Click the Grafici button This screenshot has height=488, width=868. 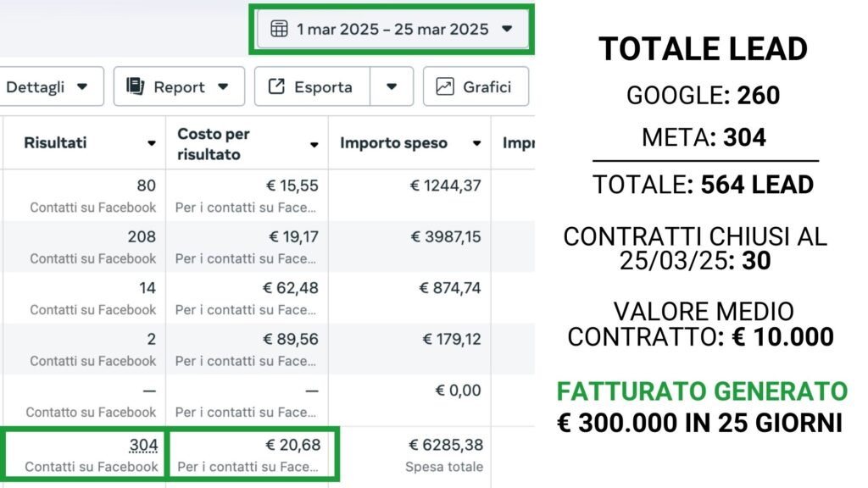pyautogui.click(x=476, y=86)
